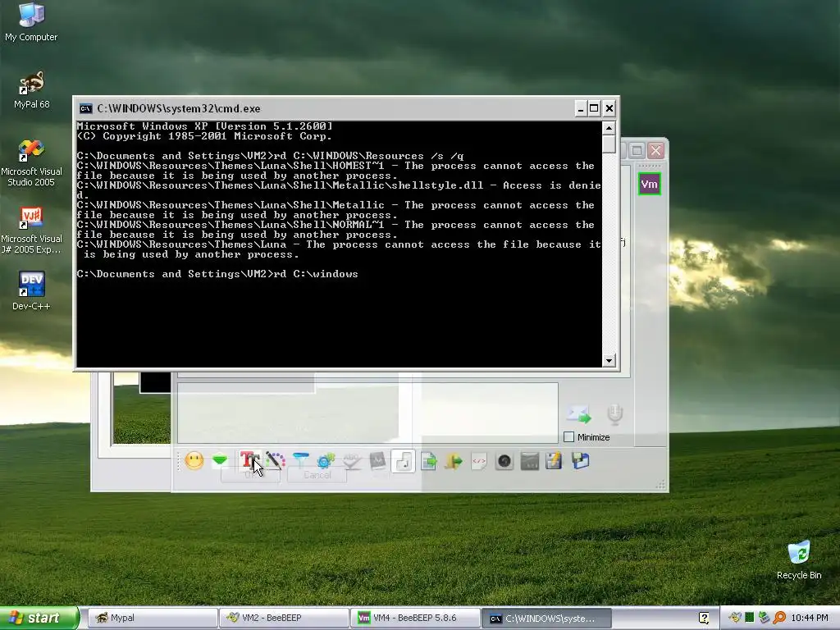Click the highlighted music note icon
This screenshot has width=840, height=630.
(x=403, y=461)
